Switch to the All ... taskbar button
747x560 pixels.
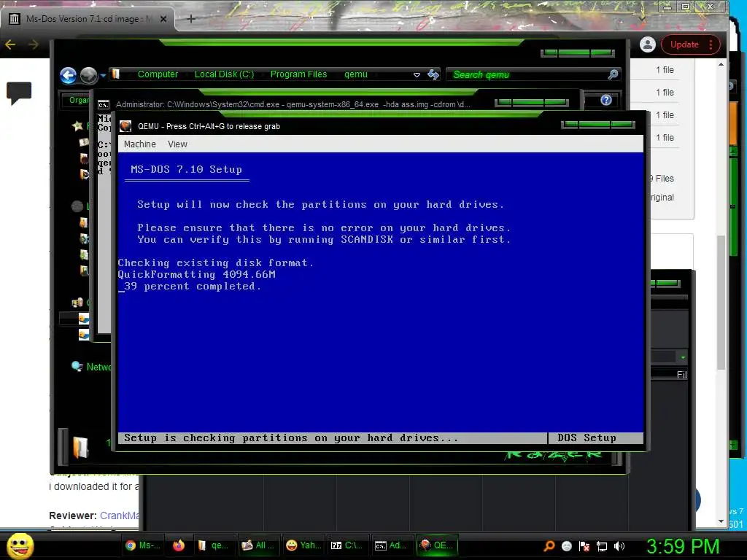[x=258, y=545]
